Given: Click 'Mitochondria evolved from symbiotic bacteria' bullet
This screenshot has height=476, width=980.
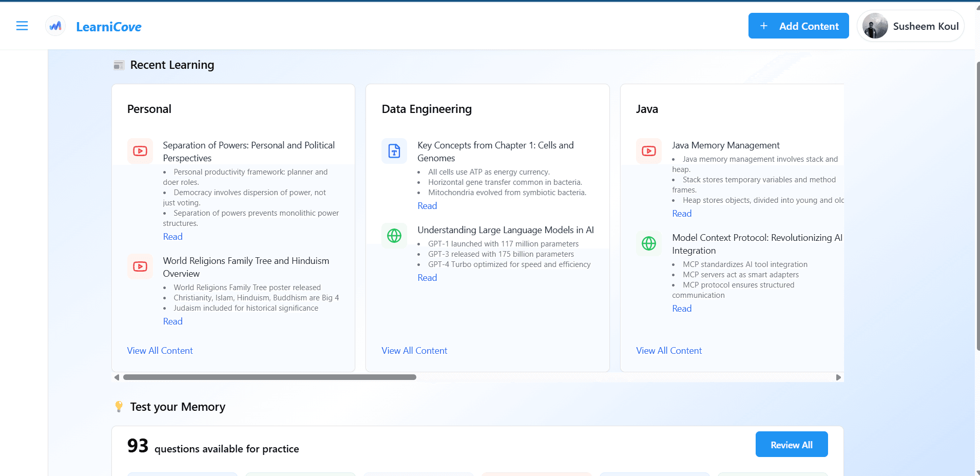Looking at the screenshot, I should 507,193.
